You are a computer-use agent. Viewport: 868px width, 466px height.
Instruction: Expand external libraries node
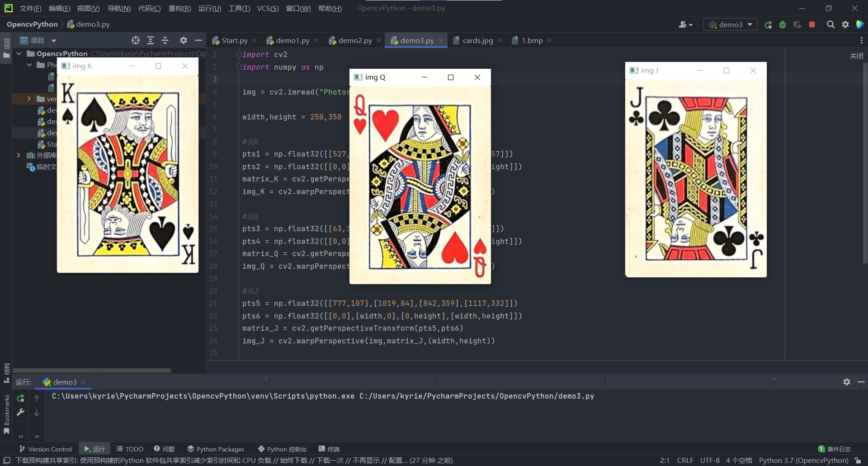pos(19,155)
